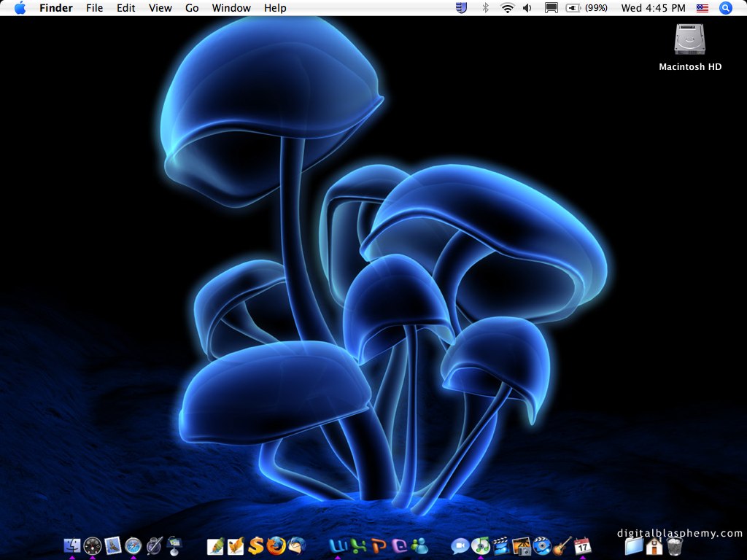The image size is (747, 560).
Task: Launch iChat from the Dock
Action: click(x=460, y=545)
